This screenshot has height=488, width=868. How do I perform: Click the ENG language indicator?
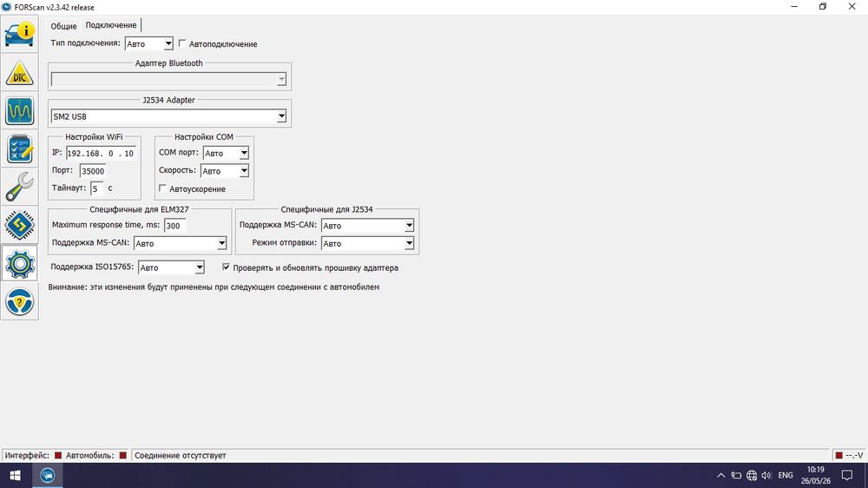tap(785, 475)
